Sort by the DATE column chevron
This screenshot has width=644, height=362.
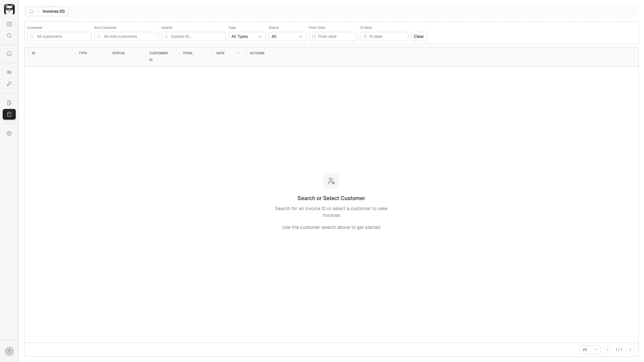238,53
